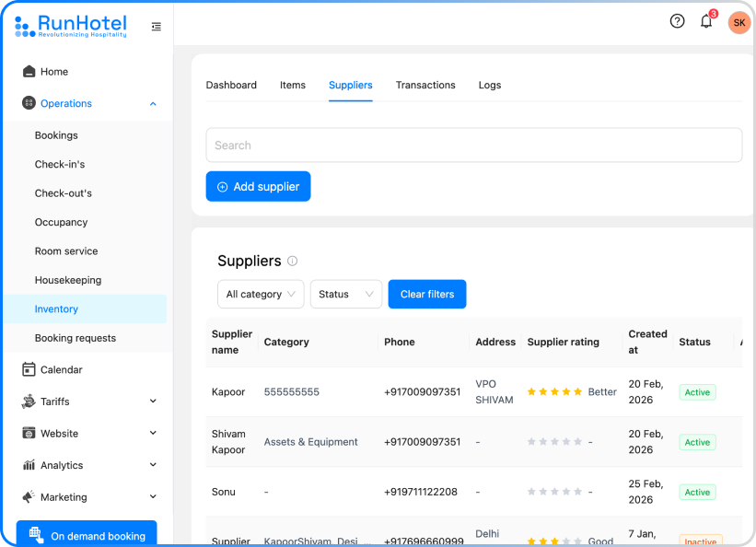
Task: Collapse the Operations menu chevron
Action: [x=153, y=104]
